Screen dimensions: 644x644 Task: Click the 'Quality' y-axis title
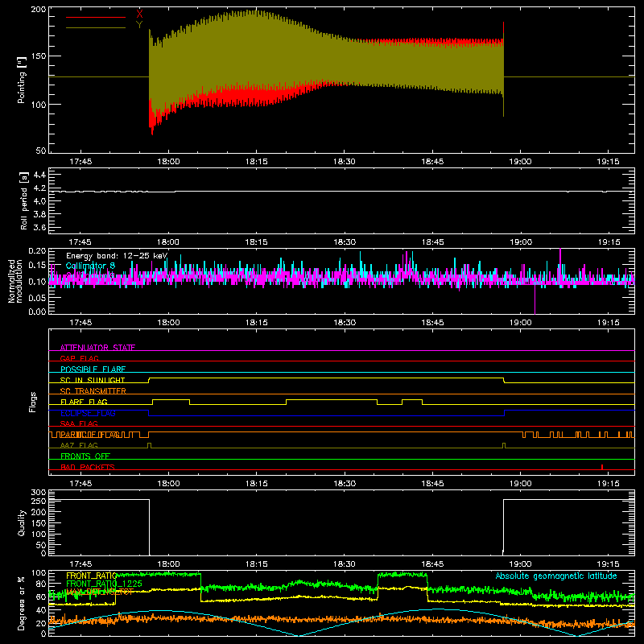(22, 522)
